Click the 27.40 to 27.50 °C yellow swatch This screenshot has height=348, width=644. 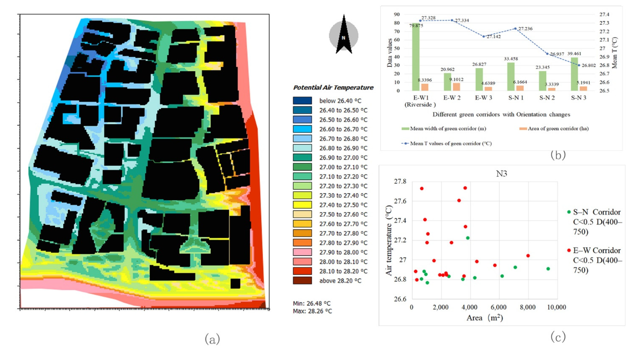click(x=302, y=205)
